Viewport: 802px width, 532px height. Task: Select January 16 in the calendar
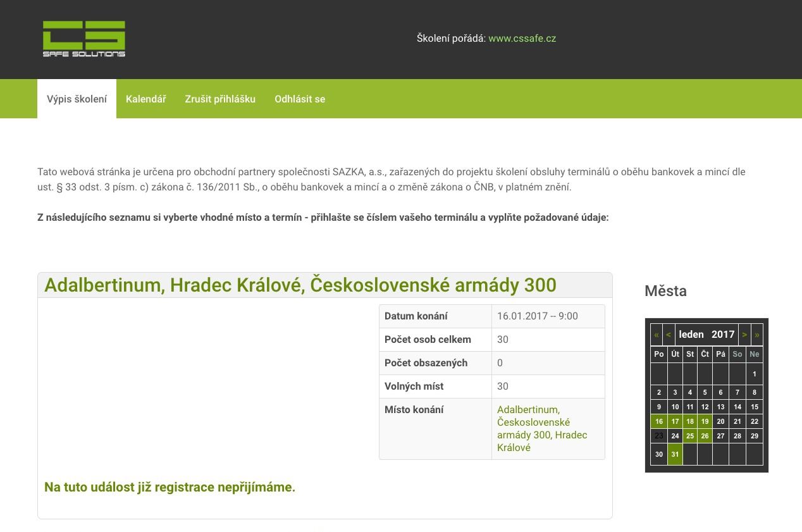(658, 421)
